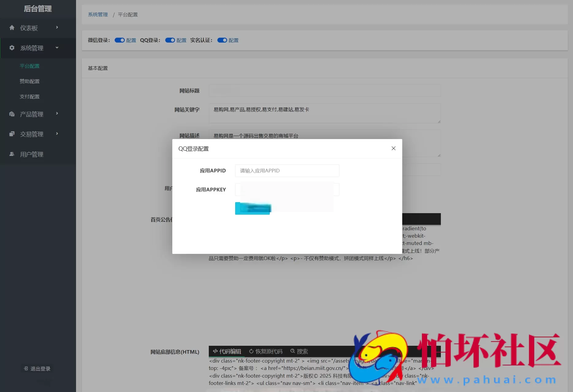
Task: Click the product management icon
Action: 12,114
